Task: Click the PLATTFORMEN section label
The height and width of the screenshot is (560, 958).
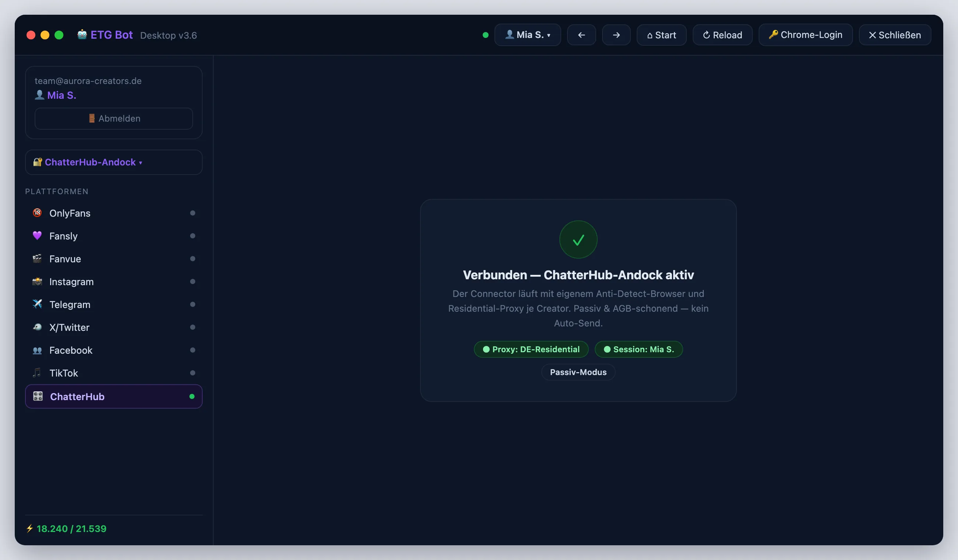Action: (57, 192)
